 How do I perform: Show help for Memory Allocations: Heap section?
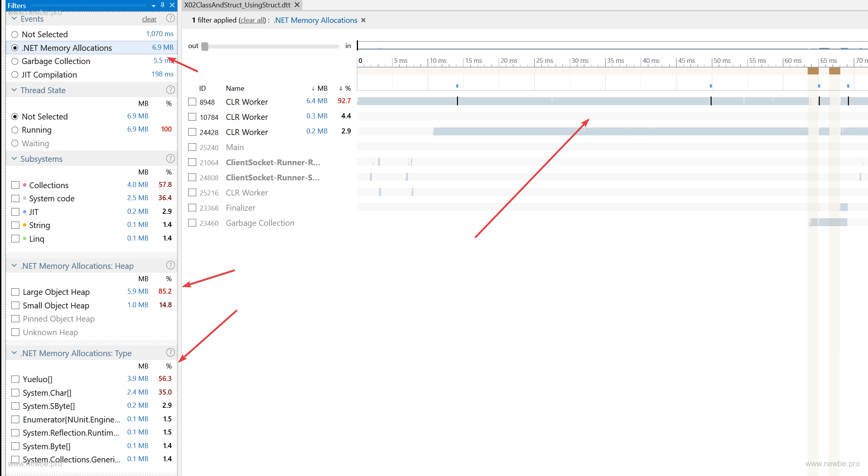(x=170, y=265)
